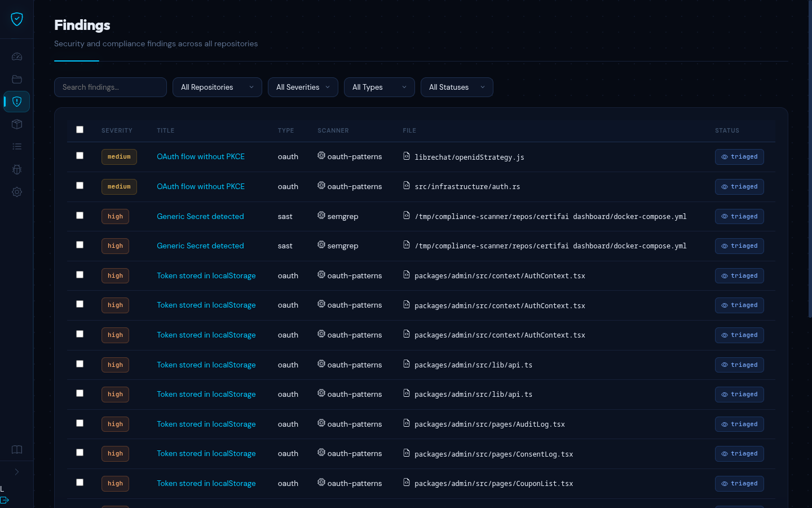Open the dashboard gauge icon in sidebar
This screenshot has height=508, width=812.
(x=17, y=56)
